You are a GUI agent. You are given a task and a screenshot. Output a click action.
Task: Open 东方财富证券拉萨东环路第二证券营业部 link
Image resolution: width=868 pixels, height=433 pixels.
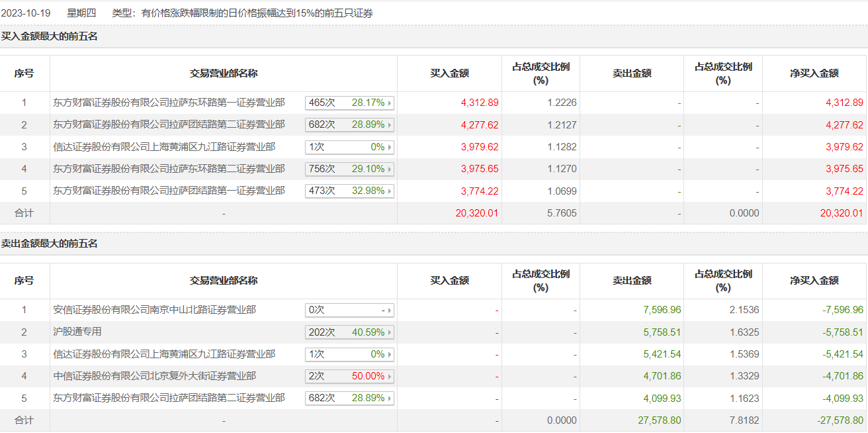(x=169, y=169)
